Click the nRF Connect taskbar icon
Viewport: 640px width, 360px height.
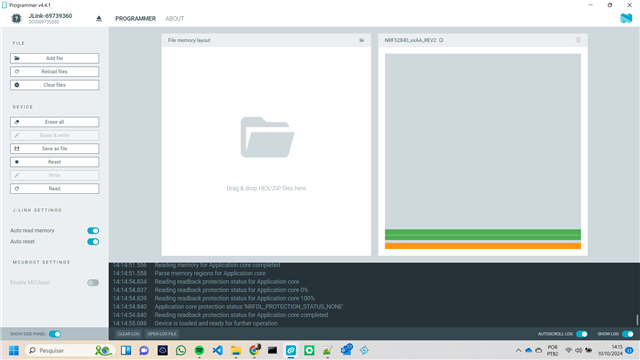pyautogui.click(x=291, y=350)
